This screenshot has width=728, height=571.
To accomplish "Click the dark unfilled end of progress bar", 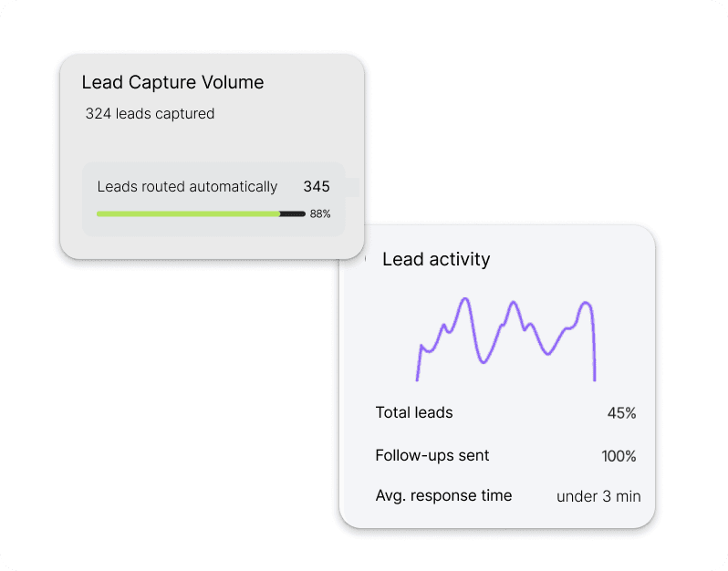I will click(293, 213).
